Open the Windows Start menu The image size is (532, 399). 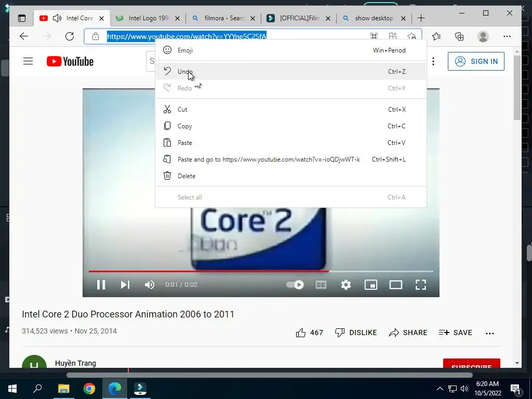[12, 389]
